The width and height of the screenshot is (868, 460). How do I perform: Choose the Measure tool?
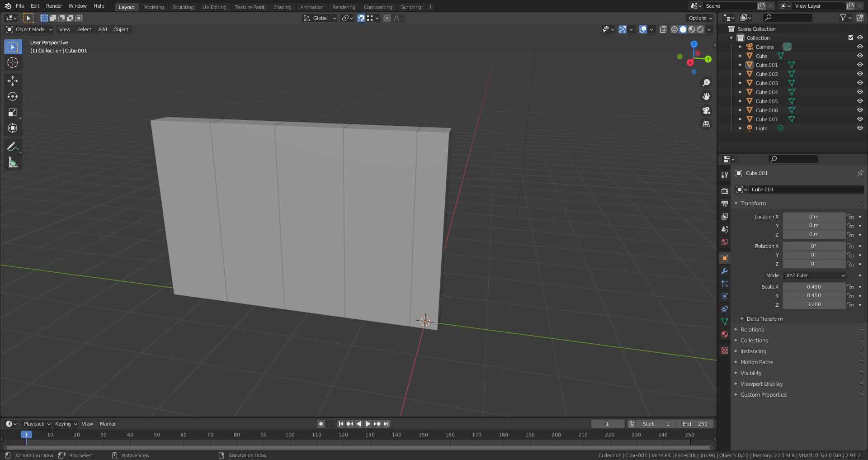tap(13, 163)
